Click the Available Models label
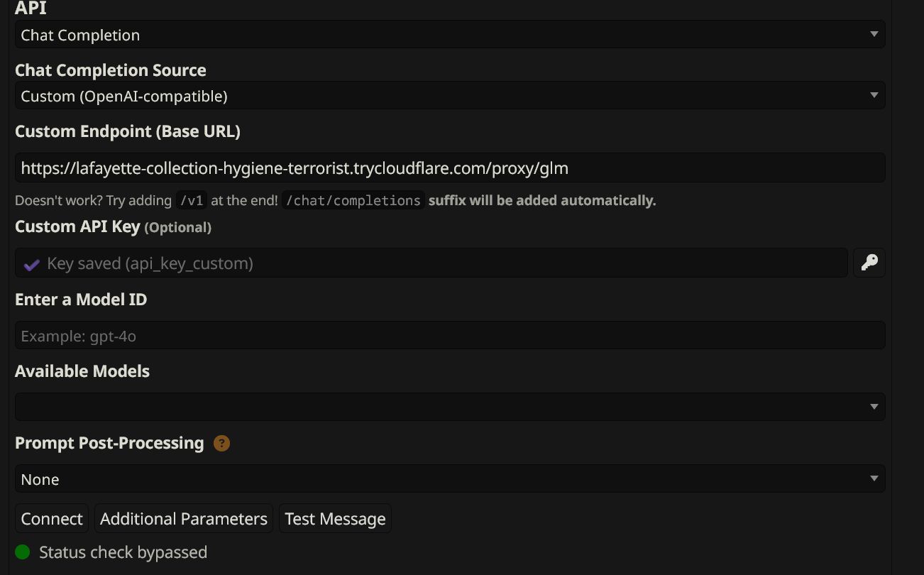 pyautogui.click(x=82, y=371)
